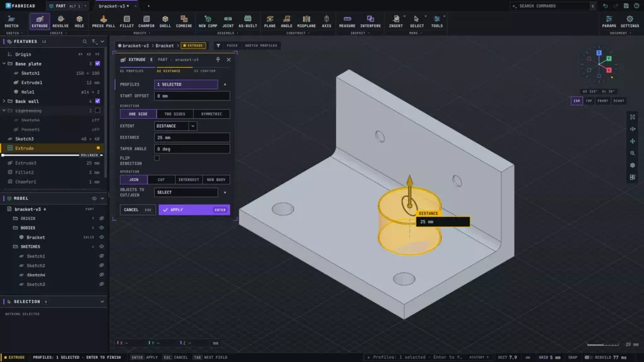
Task: Switch to the bracket-v3 document tab
Action: tap(114, 6)
